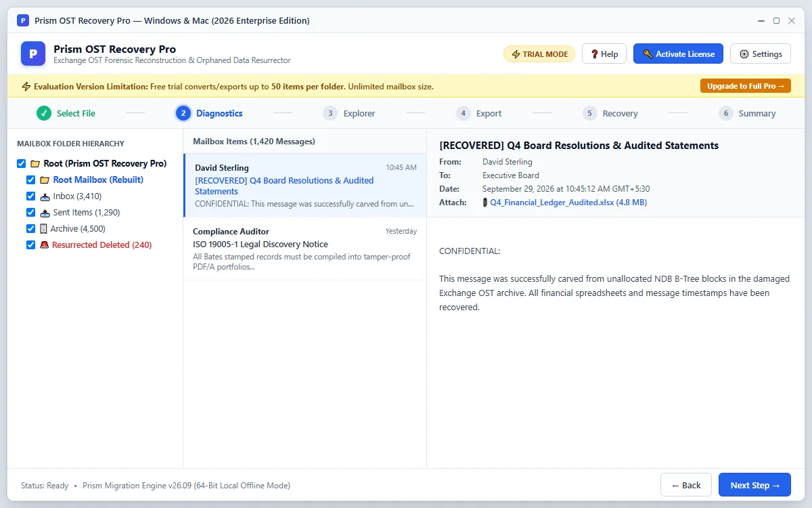Click the step 2 circle for Diagnostics
Image resolution: width=812 pixels, height=508 pixels.
[x=183, y=113]
